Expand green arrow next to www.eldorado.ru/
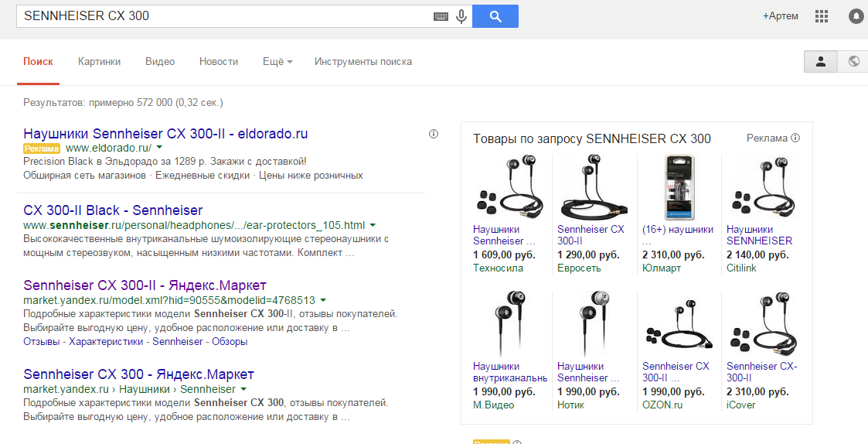The image size is (868, 444). tap(159, 148)
